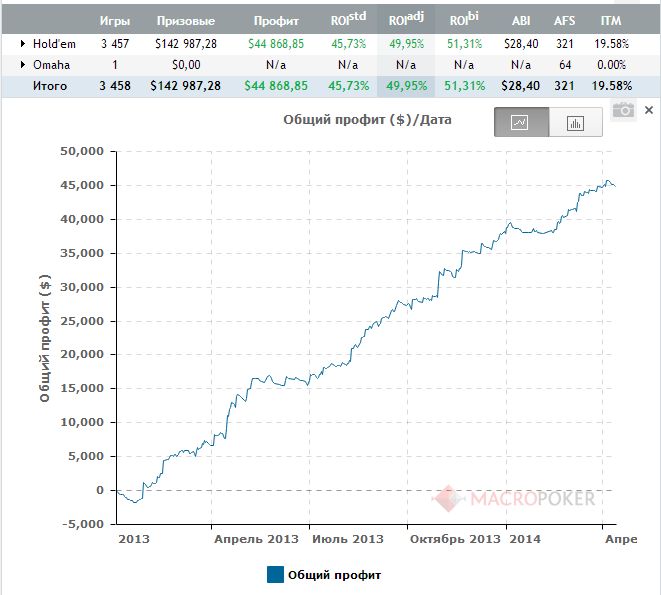Sort by ABI column header
Viewport: 661px width, 595px height.
point(521,21)
